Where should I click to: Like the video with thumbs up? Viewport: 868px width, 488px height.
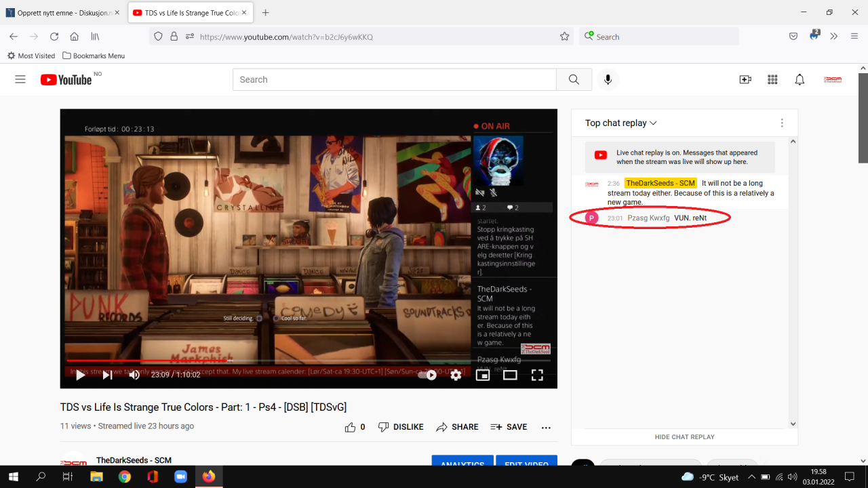[x=351, y=427]
